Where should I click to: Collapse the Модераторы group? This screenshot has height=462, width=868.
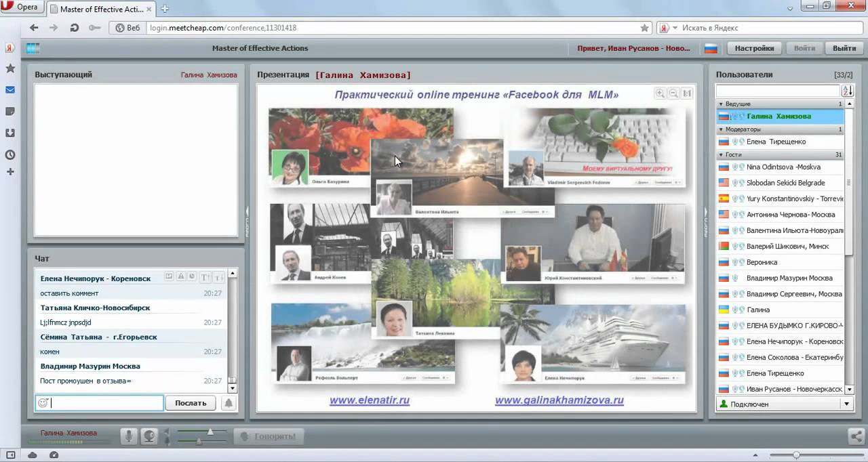(720, 129)
